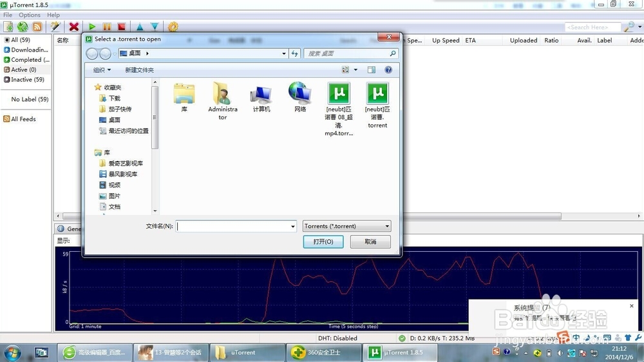The image size is (644, 362).
Task: Click the refresh button beside address bar
Action: [x=294, y=53]
